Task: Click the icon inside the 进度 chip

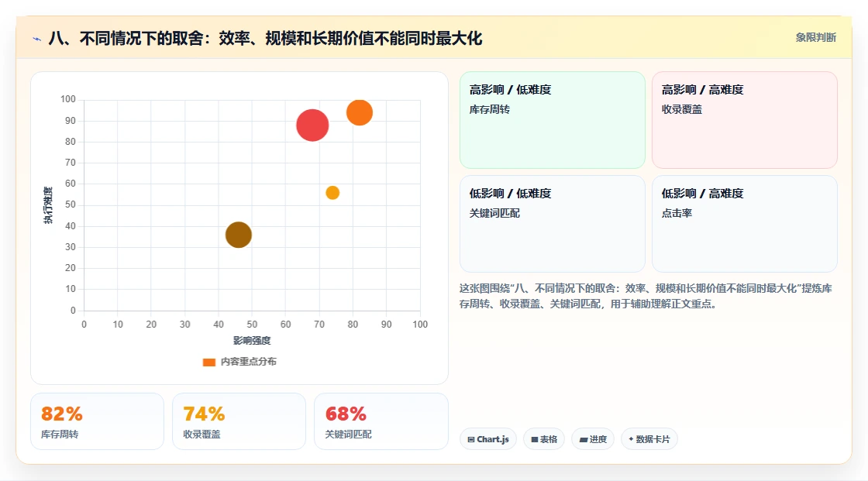Action: 584,439
